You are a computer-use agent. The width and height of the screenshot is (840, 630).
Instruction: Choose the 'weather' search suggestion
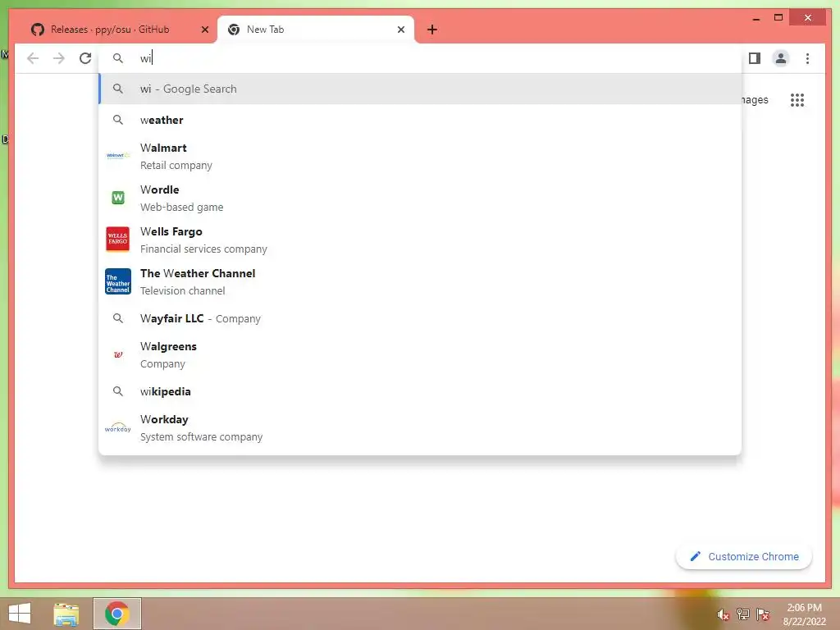coord(420,120)
